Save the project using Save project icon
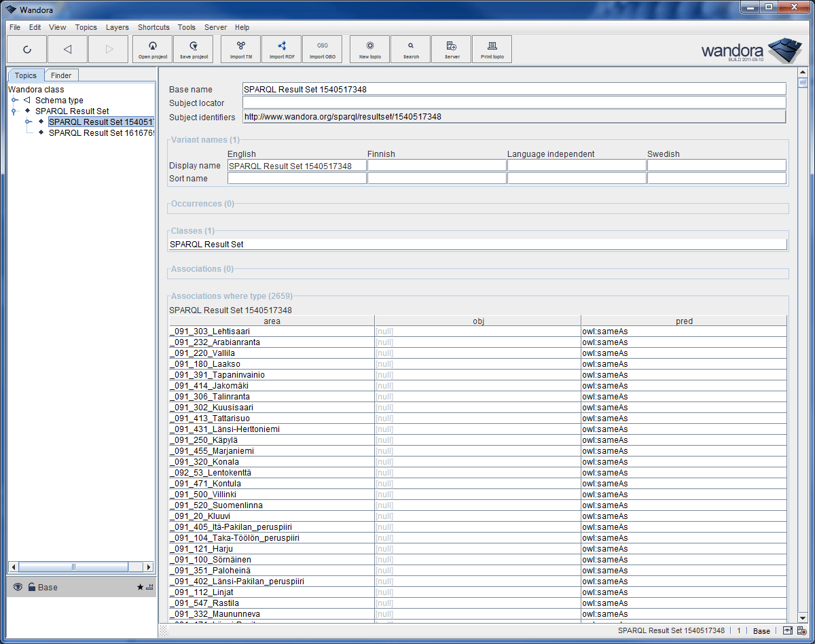 193,48
